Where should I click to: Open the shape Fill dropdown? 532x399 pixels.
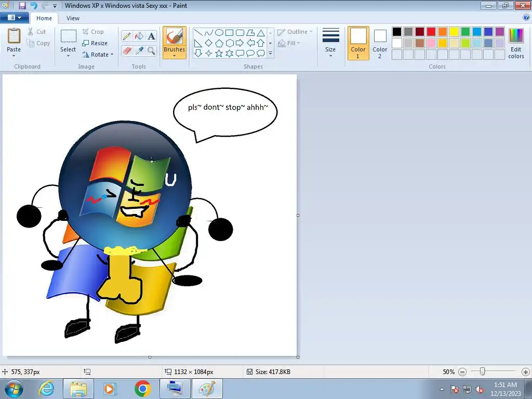[x=289, y=43]
